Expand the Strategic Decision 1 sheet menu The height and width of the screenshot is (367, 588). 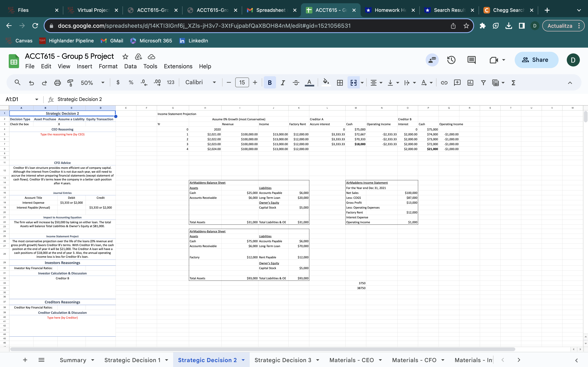click(167, 360)
